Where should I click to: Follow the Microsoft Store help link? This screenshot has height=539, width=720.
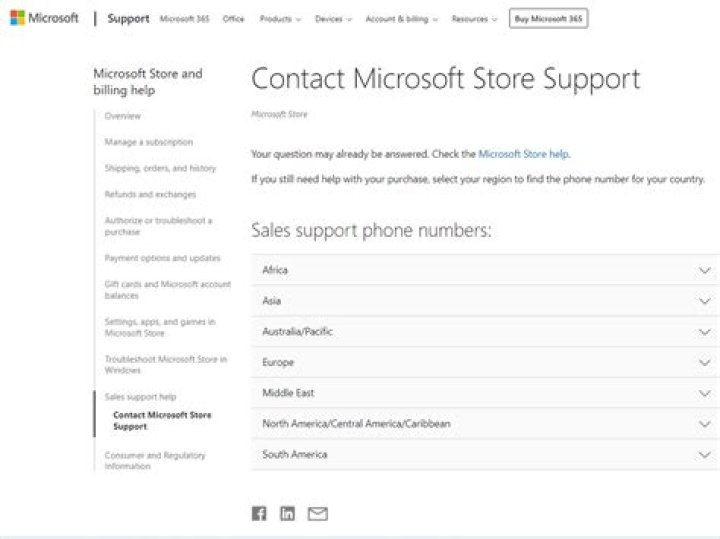point(524,154)
